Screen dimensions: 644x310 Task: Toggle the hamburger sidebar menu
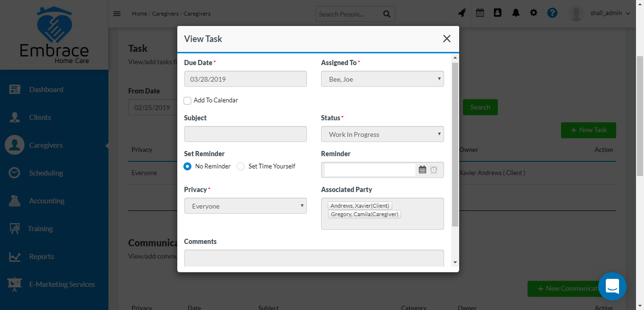(x=117, y=14)
